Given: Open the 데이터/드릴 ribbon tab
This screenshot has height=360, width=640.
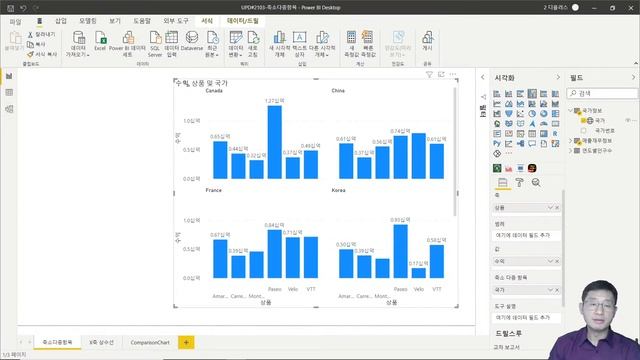Looking at the screenshot, I should (x=243, y=21).
